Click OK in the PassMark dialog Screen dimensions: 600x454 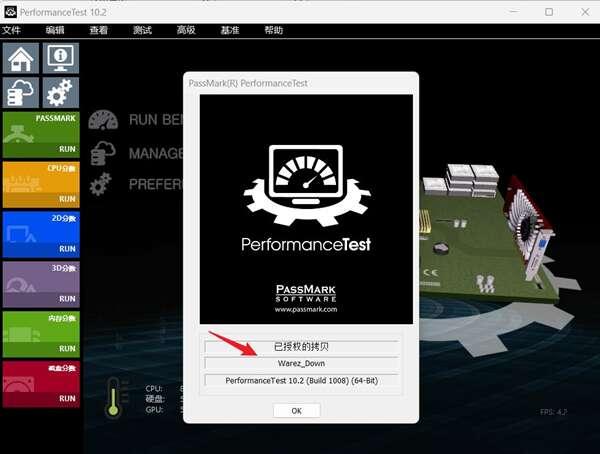point(297,411)
